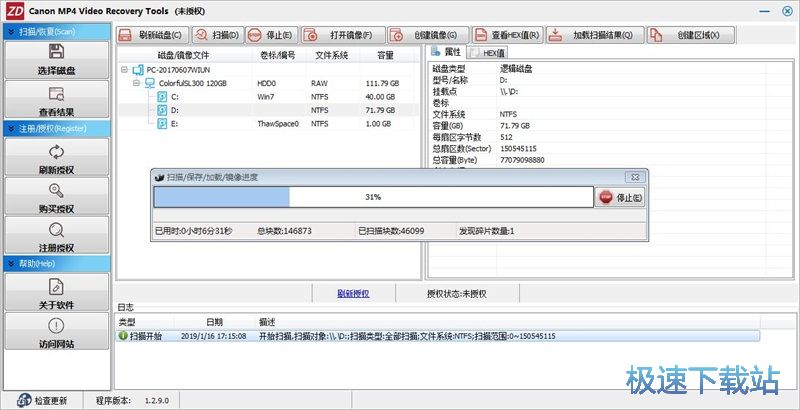Click the 授权状态:未授权 label

pyautogui.click(x=457, y=294)
